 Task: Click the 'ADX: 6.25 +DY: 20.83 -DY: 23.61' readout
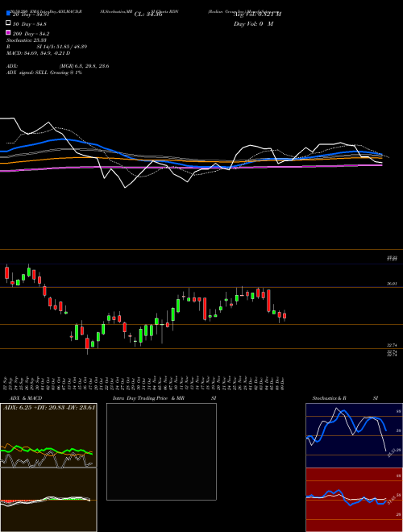(x=49, y=407)
